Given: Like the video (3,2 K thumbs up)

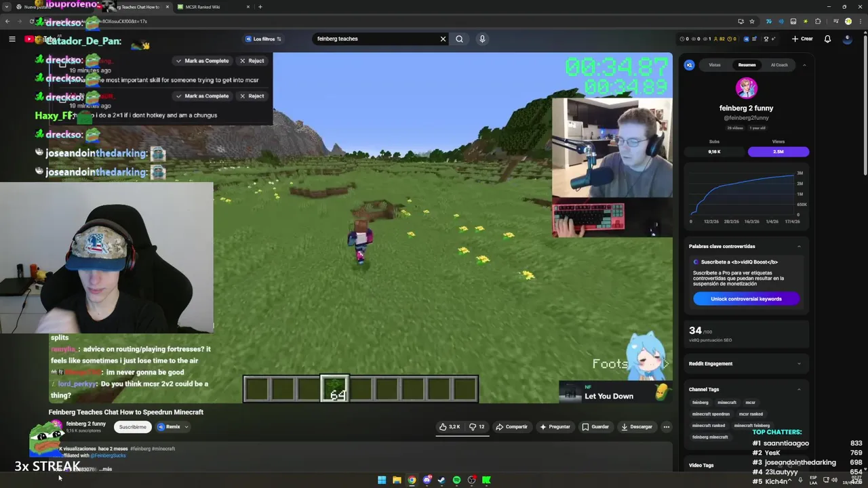Looking at the screenshot, I should [450, 427].
